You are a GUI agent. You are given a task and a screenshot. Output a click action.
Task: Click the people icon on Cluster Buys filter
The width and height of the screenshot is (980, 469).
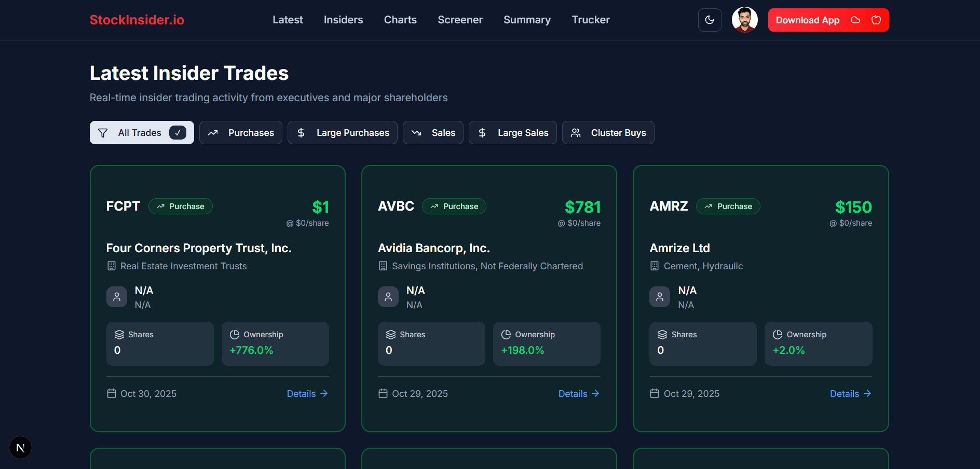click(x=575, y=133)
